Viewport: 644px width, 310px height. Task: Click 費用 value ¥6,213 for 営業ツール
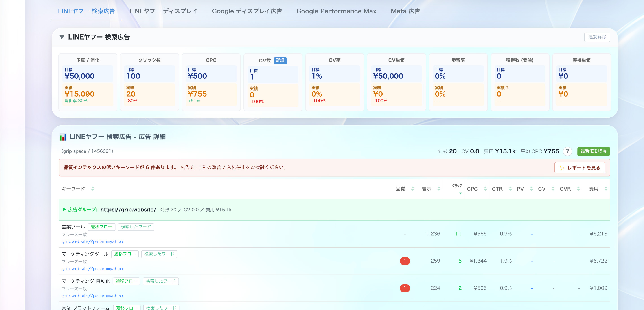click(x=598, y=234)
